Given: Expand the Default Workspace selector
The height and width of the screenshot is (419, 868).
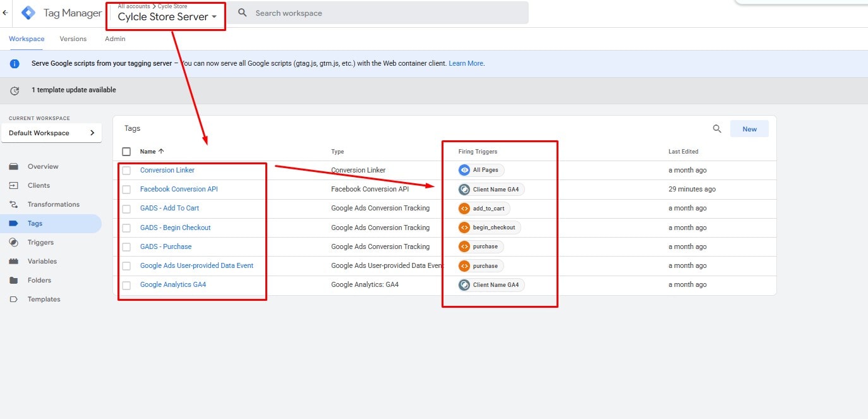Looking at the screenshot, I should 51,133.
